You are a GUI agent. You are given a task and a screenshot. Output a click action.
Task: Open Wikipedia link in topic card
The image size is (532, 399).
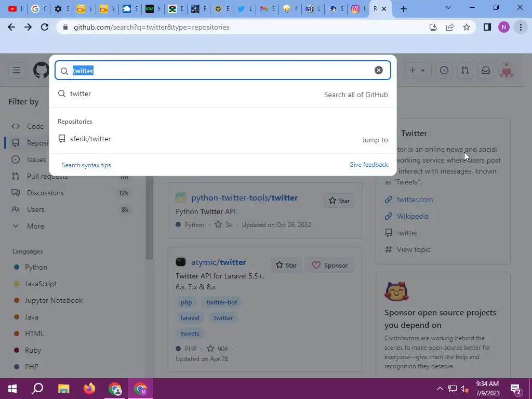click(x=413, y=216)
